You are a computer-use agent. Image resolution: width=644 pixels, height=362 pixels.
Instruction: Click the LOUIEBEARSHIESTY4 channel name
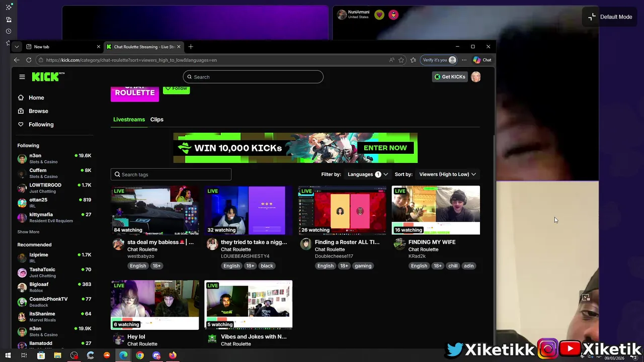click(x=245, y=256)
